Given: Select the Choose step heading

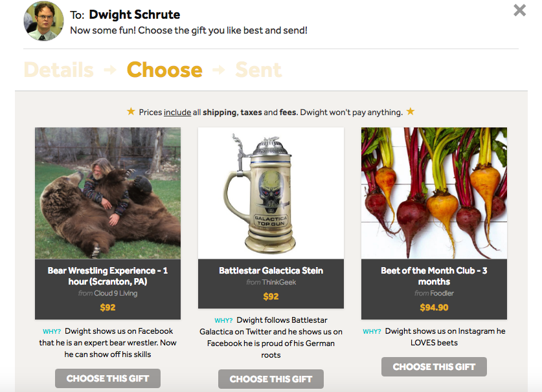Looking at the screenshot, I should [164, 70].
